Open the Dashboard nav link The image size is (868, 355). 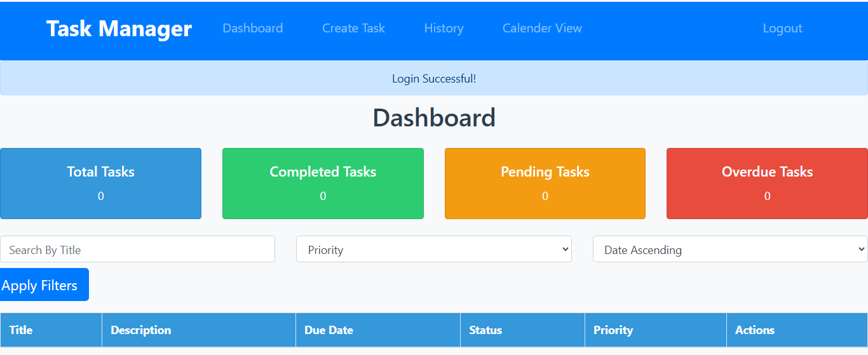pyautogui.click(x=253, y=29)
